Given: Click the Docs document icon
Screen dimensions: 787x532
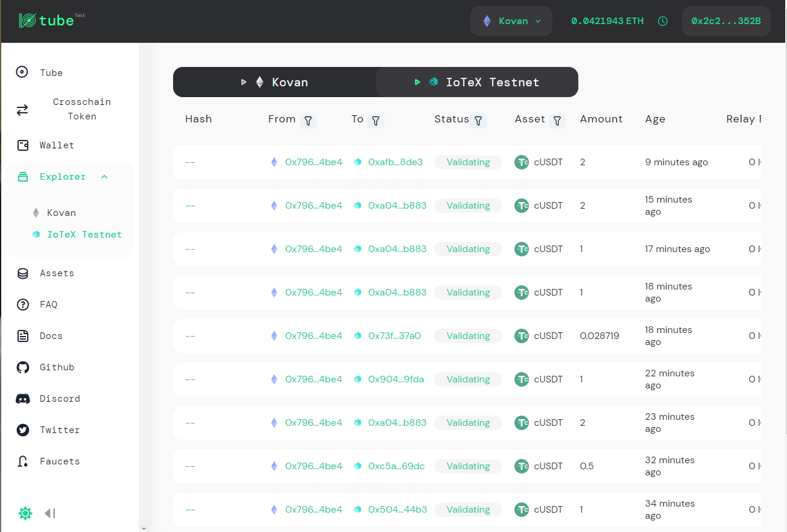Looking at the screenshot, I should pos(23,336).
